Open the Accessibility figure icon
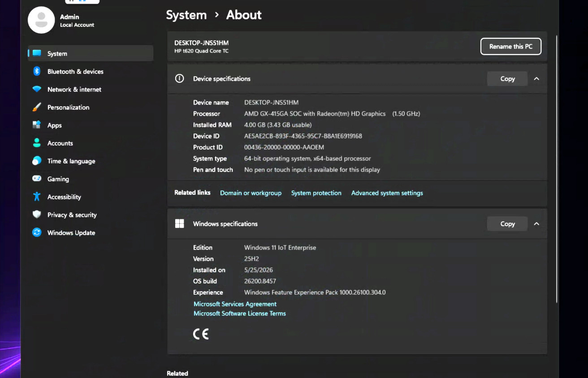This screenshot has width=588, height=378. pos(37,197)
